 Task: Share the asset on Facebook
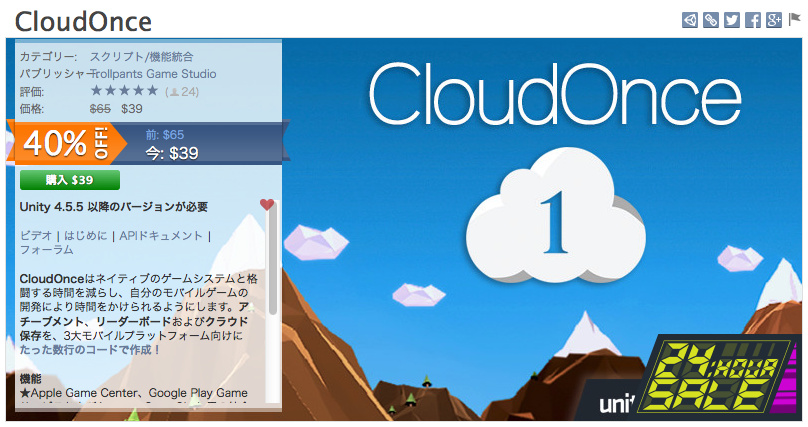(x=753, y=20)
